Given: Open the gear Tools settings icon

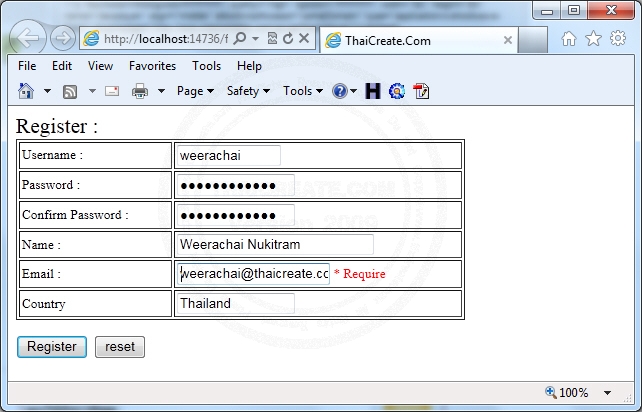Looking at the screenshot, I should click(618, 38).
